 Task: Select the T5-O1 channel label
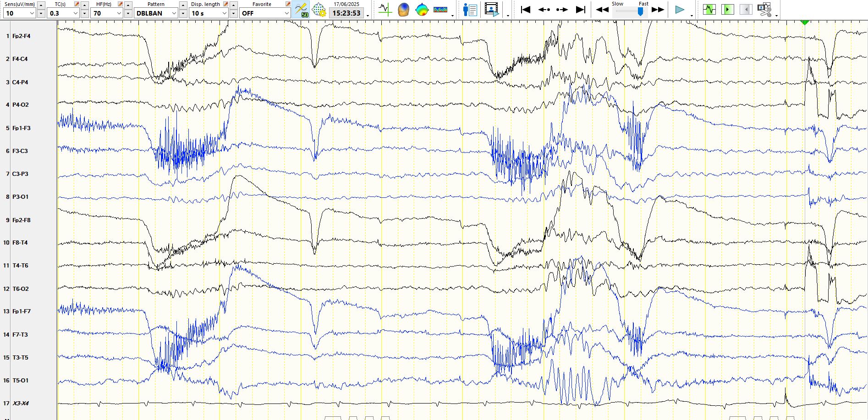[20, 380]
